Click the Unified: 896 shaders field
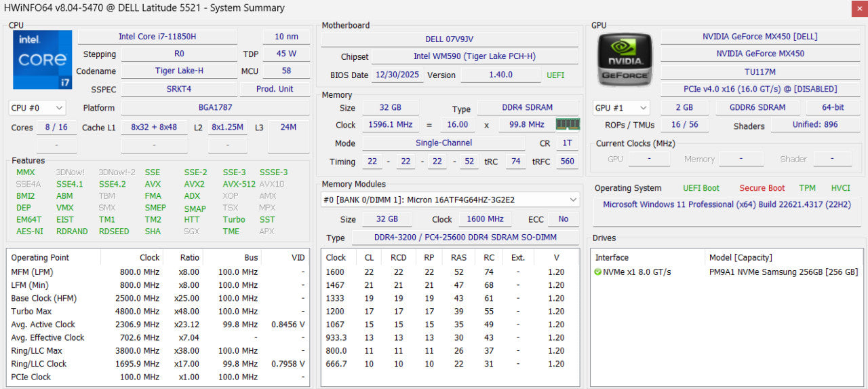Image resolution: width=868 pixels, height=389 pixels. [815, 125]
